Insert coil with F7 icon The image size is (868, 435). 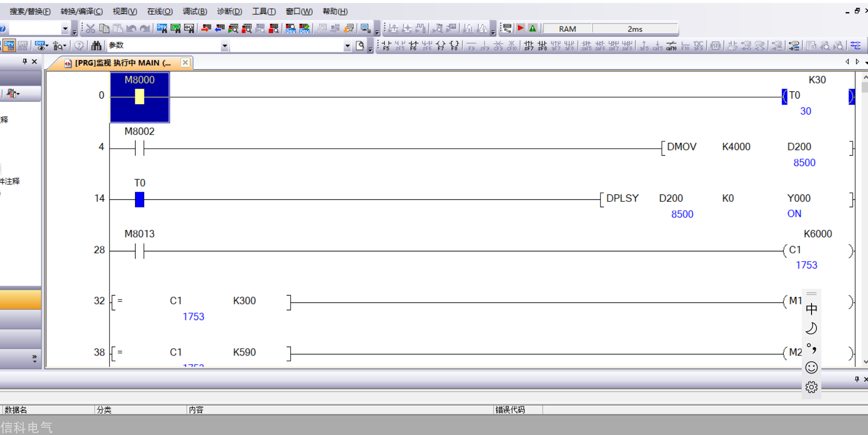tap(440, 46)
